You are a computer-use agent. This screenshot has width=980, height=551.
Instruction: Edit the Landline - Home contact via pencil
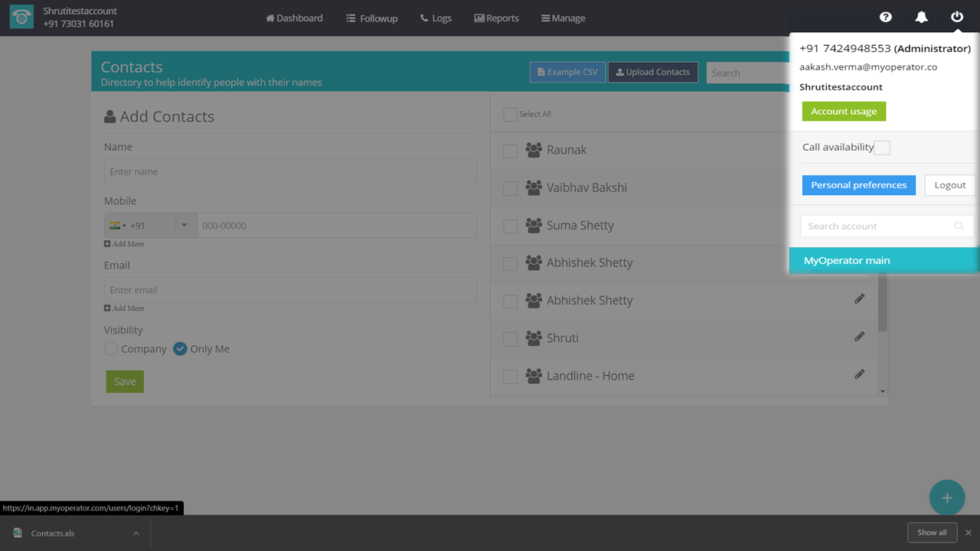pos(859,374)
